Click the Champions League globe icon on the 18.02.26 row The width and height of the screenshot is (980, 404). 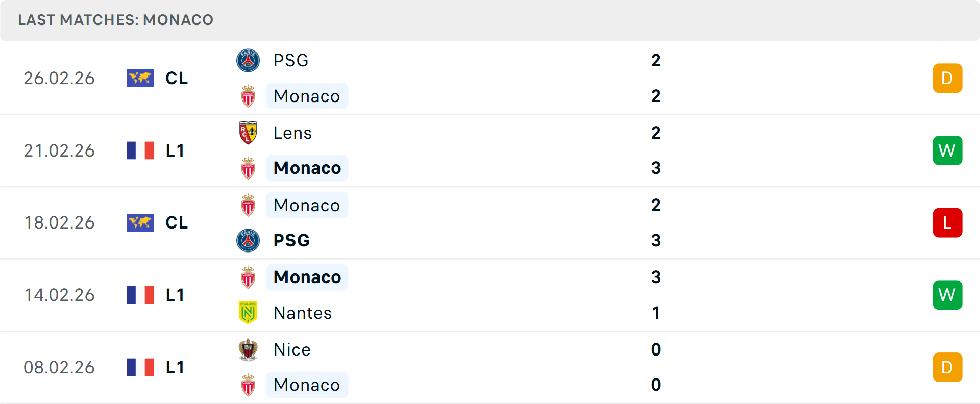pyautogui.click(x=140, y=222)
